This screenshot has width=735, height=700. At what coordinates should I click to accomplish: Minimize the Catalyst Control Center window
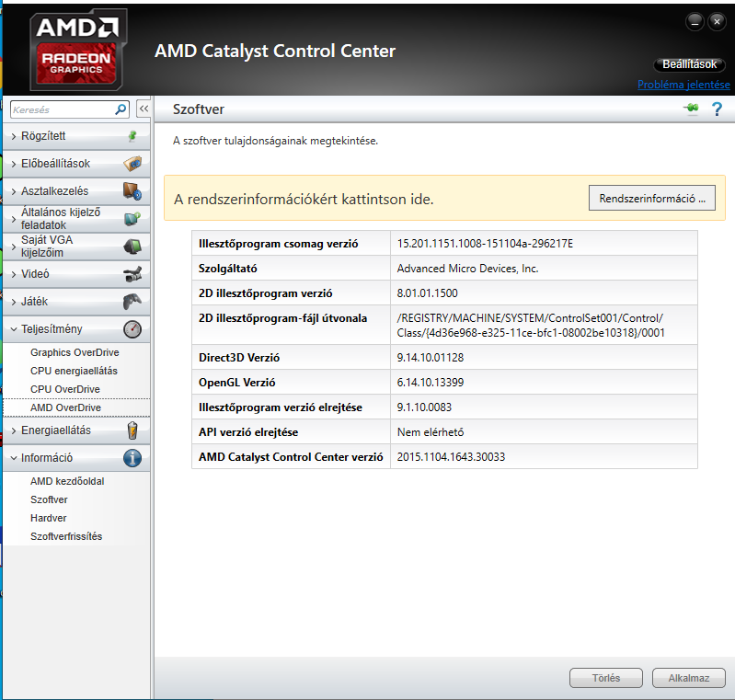(695, 21)
